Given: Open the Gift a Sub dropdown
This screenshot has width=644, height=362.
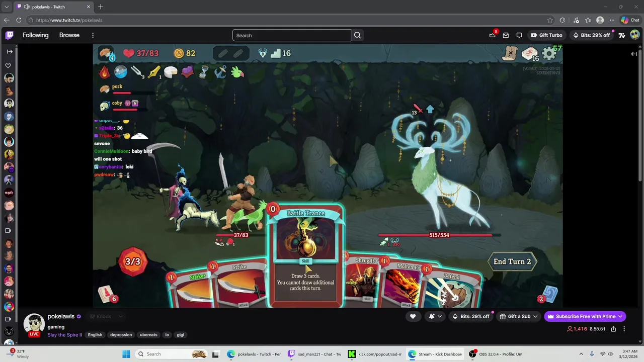Looking at the screenshot, I should click(x=518, y=316).
